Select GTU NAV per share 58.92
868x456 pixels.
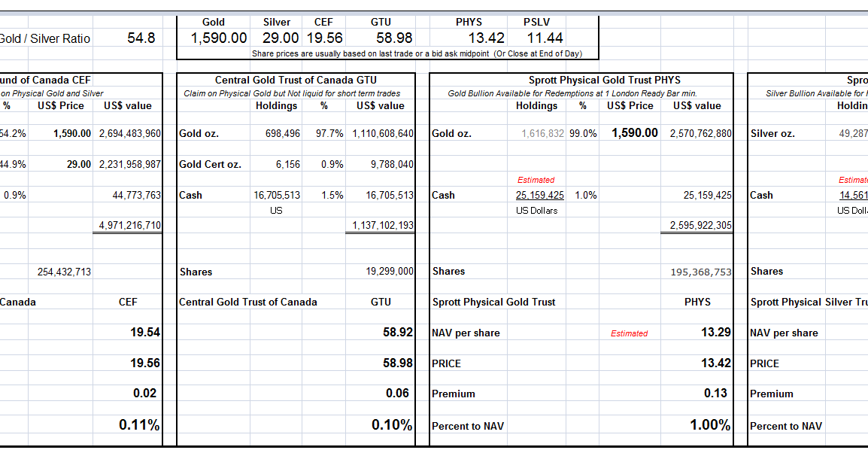(x=398, y=333)
